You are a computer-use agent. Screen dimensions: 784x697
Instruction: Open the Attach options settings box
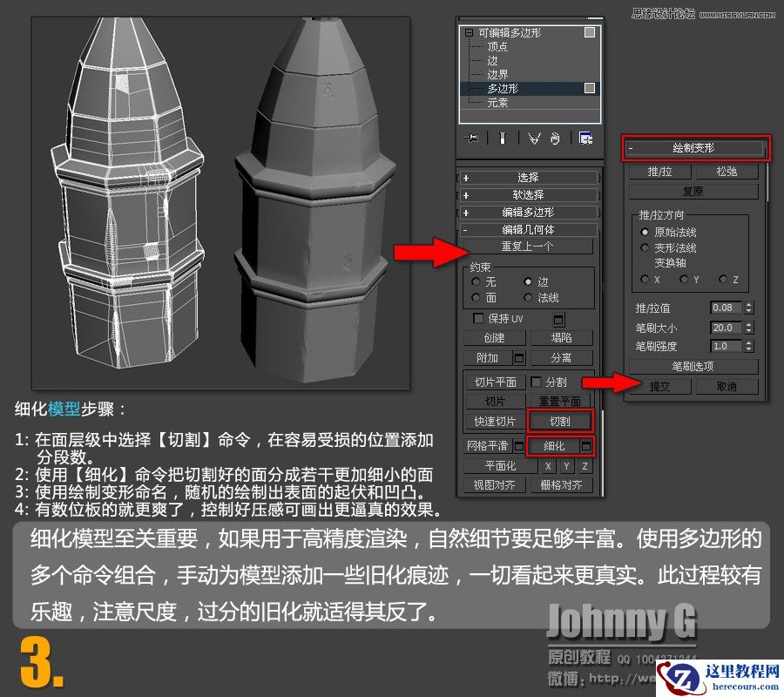pyautogui.click(x=520, y=357)
